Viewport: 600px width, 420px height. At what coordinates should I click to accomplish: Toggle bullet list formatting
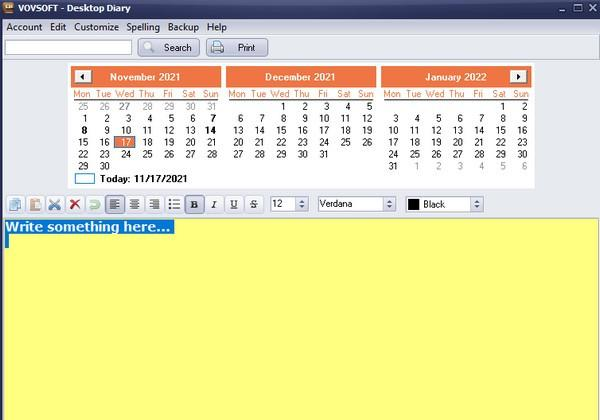174,204
